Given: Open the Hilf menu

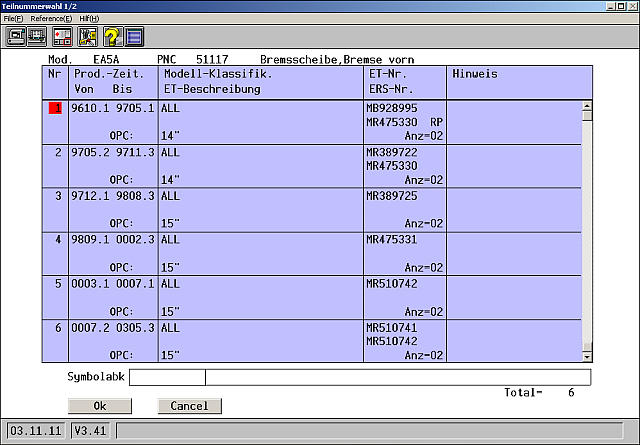Looking at the screenshot, I should click(90, 19).
